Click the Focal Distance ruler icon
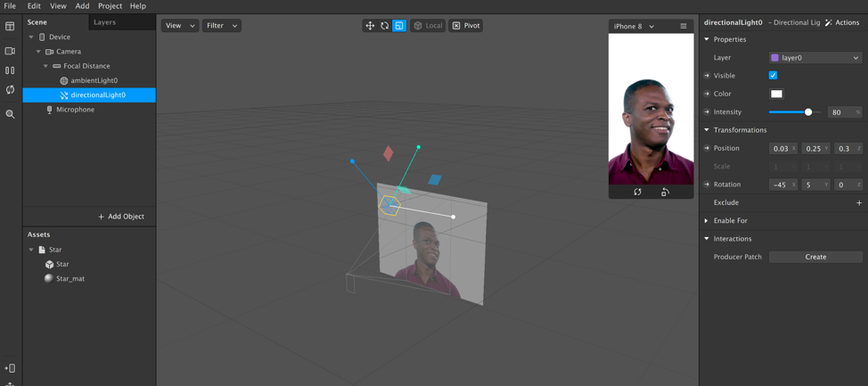This screenshot has height=386, width=868. (56, 66)
